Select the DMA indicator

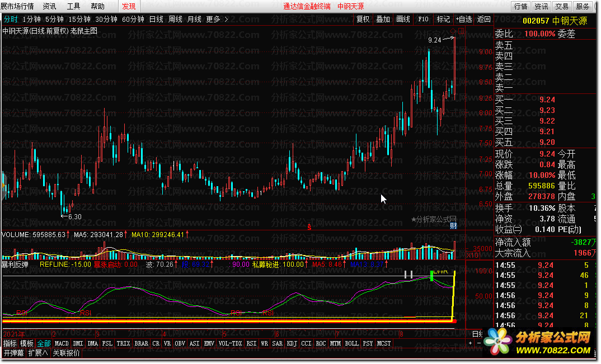[x=92, y=344]
